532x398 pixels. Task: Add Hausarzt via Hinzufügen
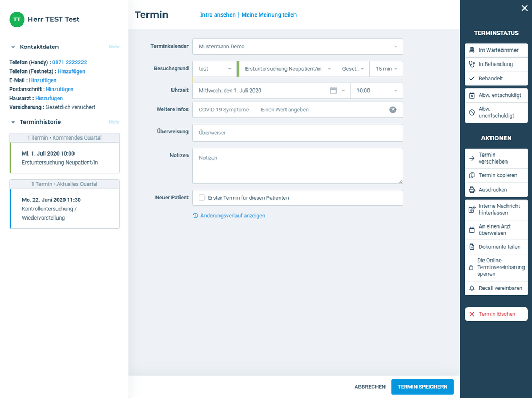tap(49, 98)
